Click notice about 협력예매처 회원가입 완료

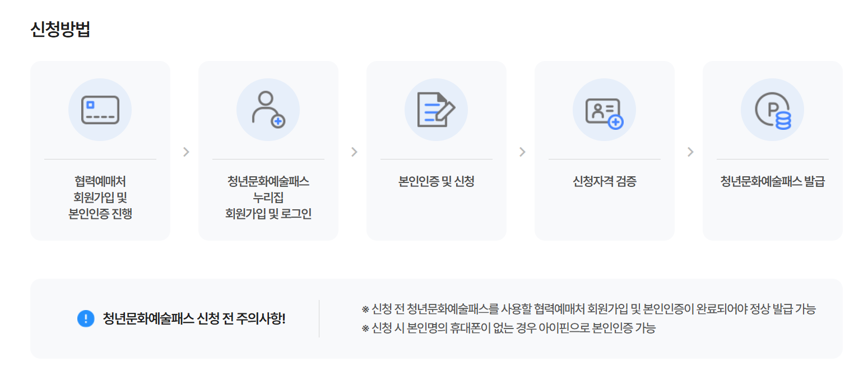(588, 309)
